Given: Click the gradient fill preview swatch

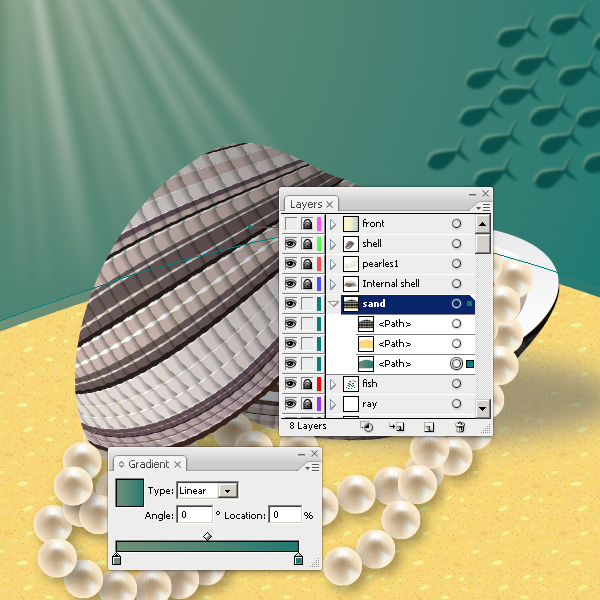Looking at the screenshot, I should [x=130, y=493].
